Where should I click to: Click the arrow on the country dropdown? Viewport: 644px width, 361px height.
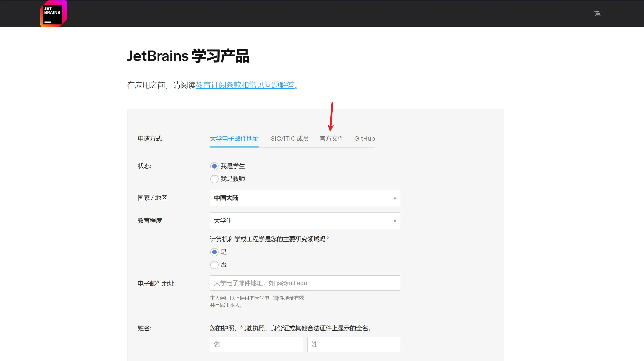click(x=395, y=198)
